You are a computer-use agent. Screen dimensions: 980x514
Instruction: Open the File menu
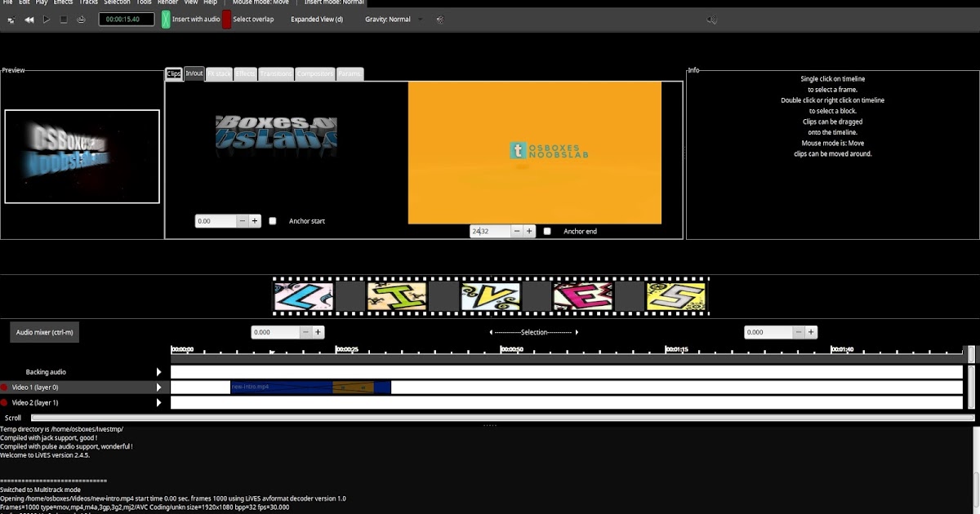(x=7, y=2)
